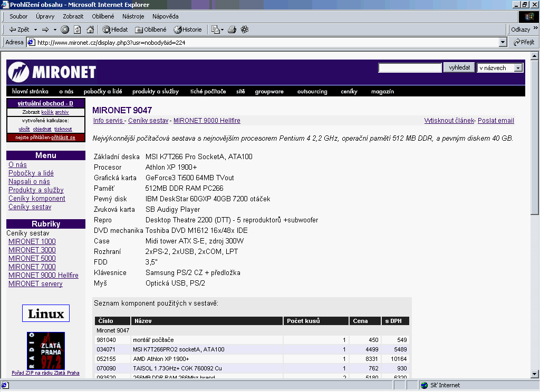Viewport: 540px width, 392px height.
Task: Open the 'hlavní stránka' navigation item
Action: [30, 91]
